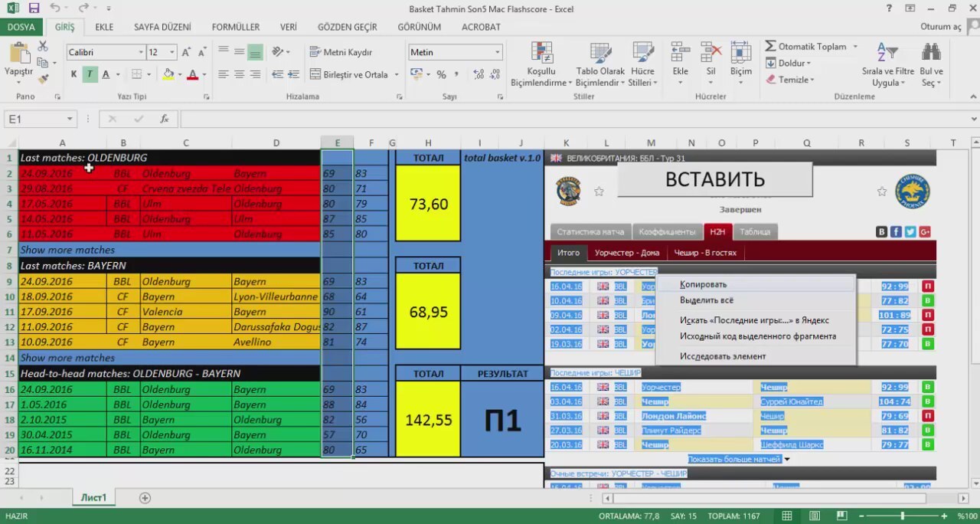The height and width of the screenshot is (524, 980).
Task: Switch to the VERİ tab
Action: (x=289, y=27)
